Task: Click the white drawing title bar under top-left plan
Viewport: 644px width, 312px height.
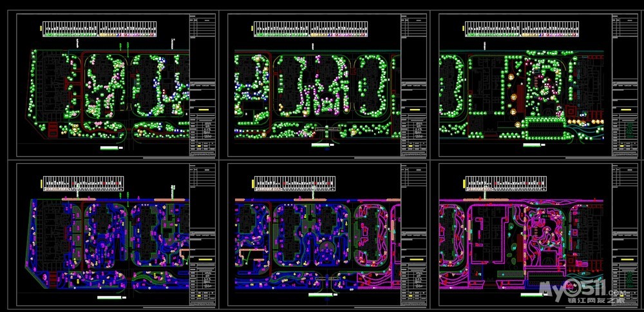Action: click(x=110, y=148)
